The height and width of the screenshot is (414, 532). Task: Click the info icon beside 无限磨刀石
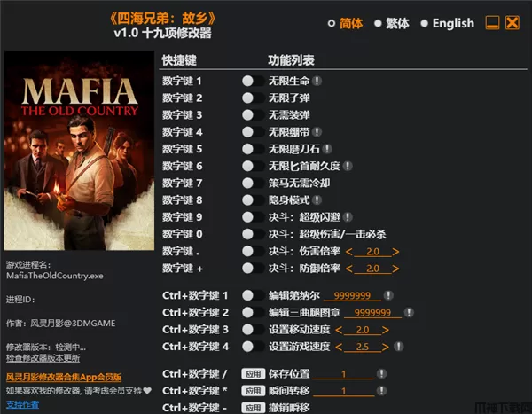(327, 149)
